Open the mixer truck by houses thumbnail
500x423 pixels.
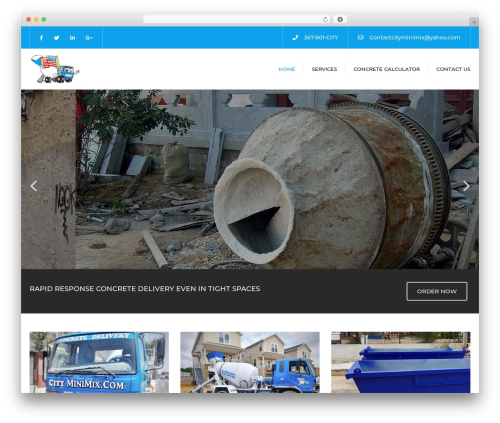250,362
